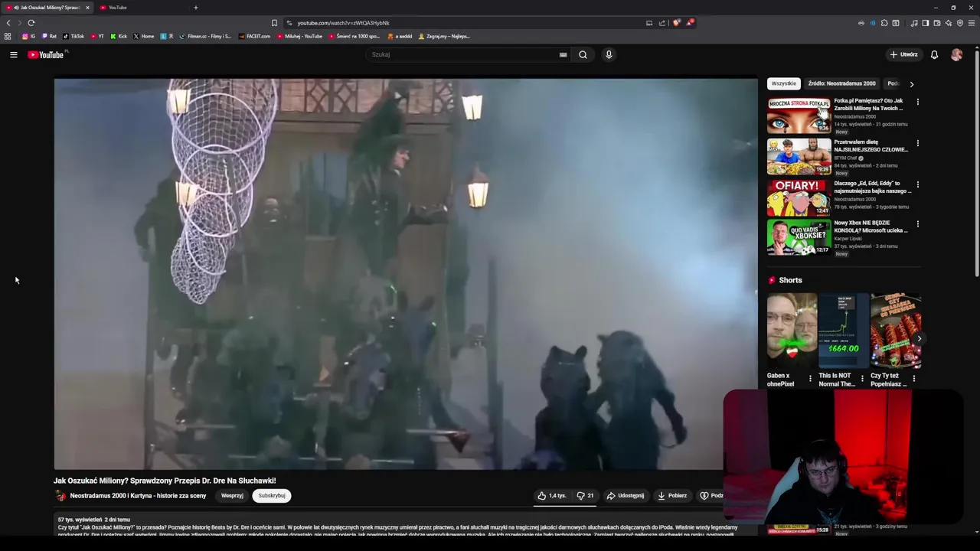Show more filter chips with right arrow
The height and width of the screenshot is (551, 980).
911,84
